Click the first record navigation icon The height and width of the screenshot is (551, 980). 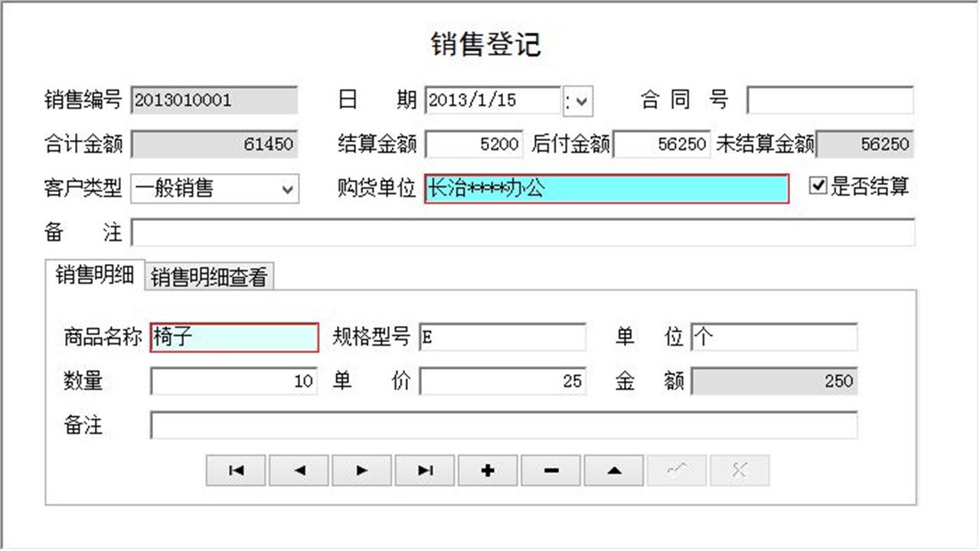tap(236, 471)
